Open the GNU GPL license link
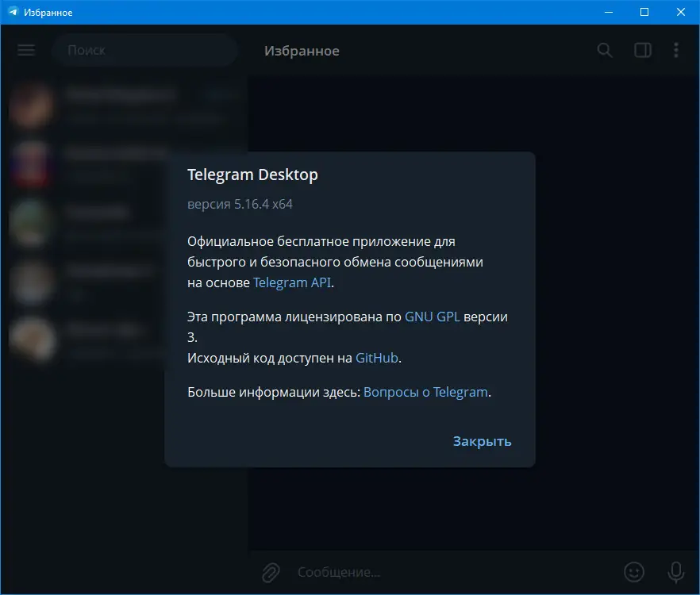Screen dimensions: 700x595 pos(432,317)
